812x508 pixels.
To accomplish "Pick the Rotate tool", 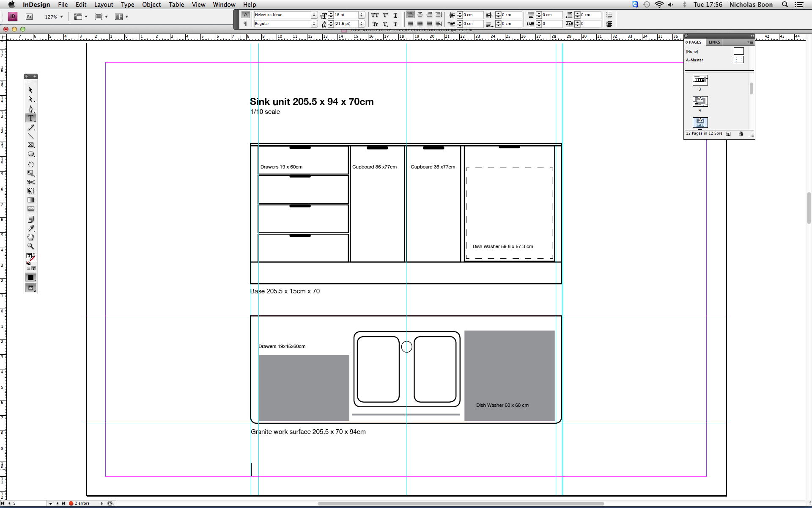I will pos(30,164).
